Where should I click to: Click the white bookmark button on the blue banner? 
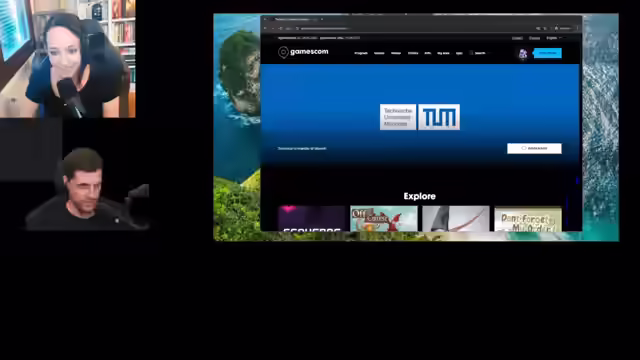pos(534,148)
